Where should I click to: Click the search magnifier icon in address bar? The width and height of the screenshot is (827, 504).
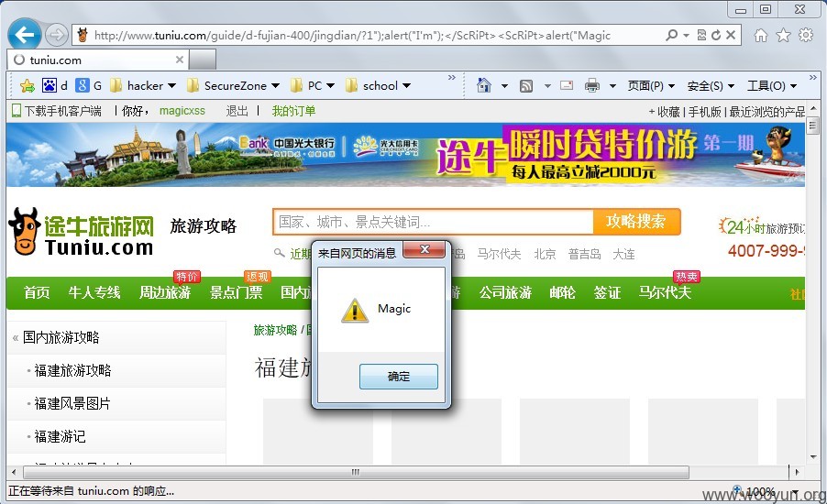point(671,36)
